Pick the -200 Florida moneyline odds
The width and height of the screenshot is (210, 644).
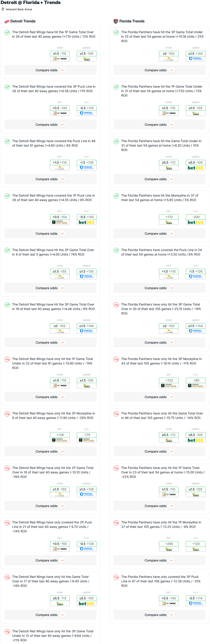(195, 217)
